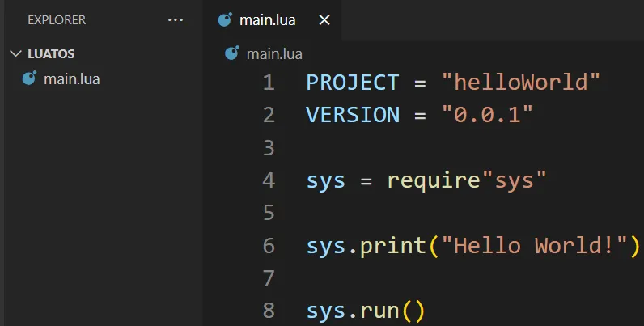Click the "helloWorld" string value
This screenshot has width=644, height=326.
pyautogui.click(x=521, y=83)
